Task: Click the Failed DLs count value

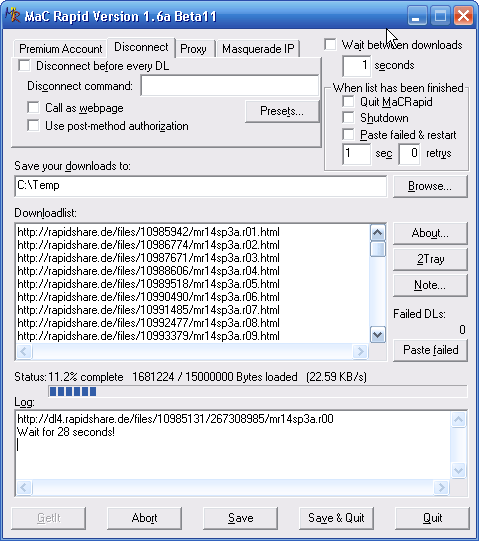Action: (x=462, y=330)
